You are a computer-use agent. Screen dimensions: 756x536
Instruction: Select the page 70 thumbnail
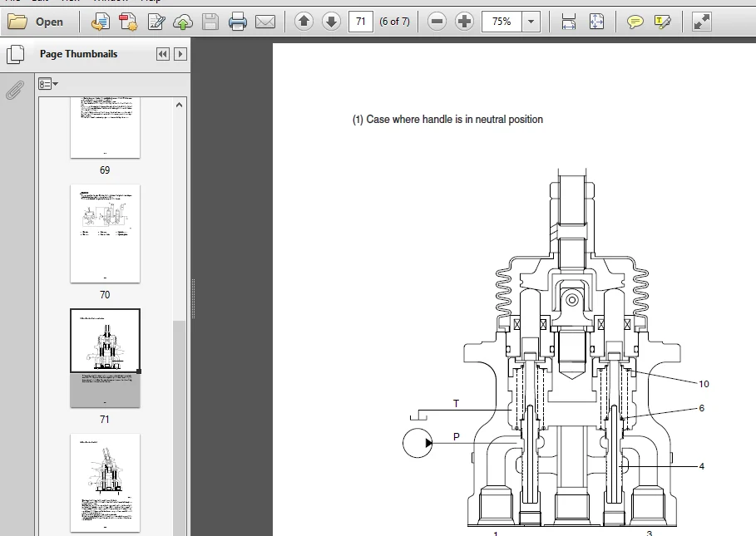pyautogui.click(x=105, y=234)
